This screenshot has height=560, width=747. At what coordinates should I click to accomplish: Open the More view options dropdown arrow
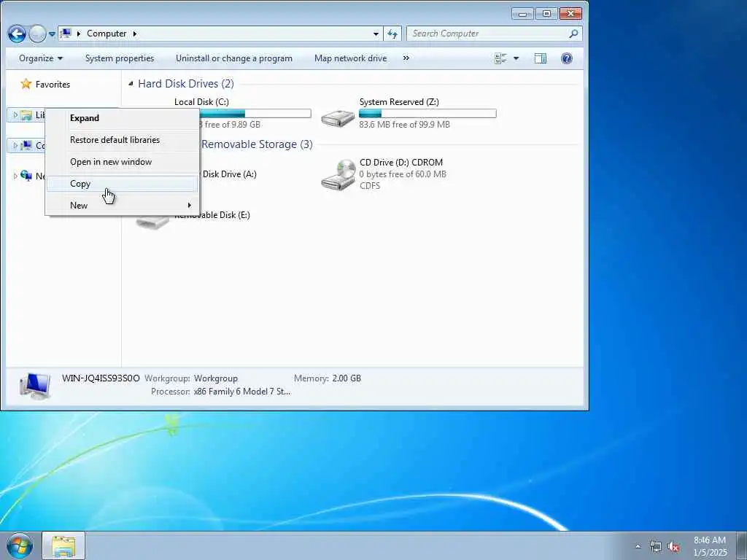click(x=516, y=58)
